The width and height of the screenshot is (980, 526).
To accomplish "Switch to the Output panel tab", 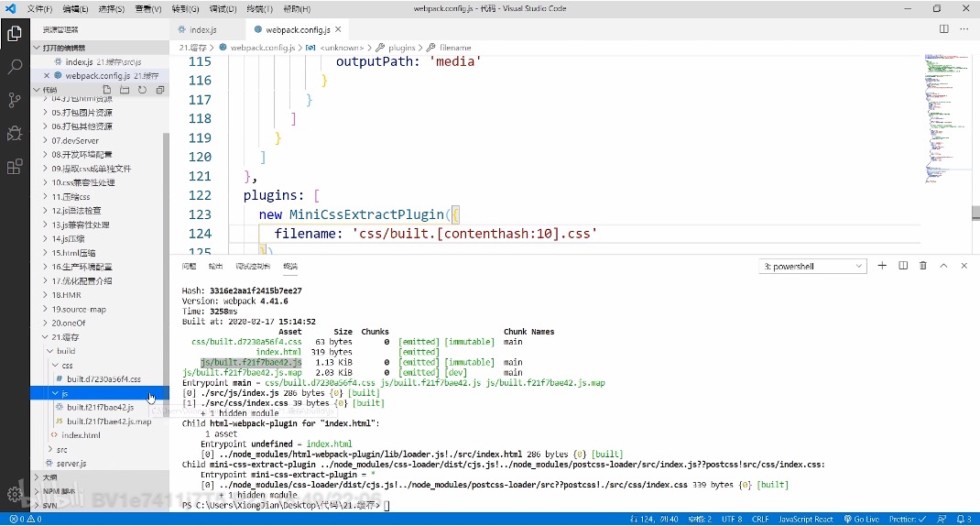I will click(x=215, y=266).
